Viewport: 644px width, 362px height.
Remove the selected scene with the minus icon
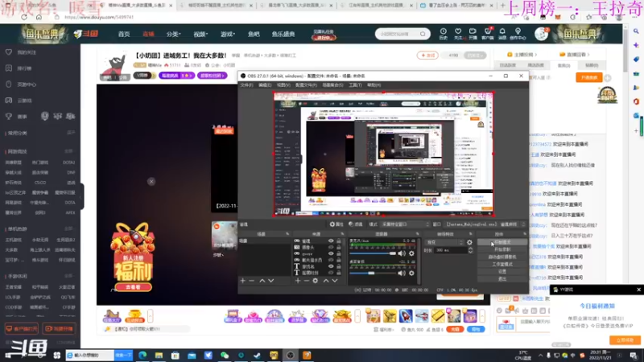click(x=252, y=281)
